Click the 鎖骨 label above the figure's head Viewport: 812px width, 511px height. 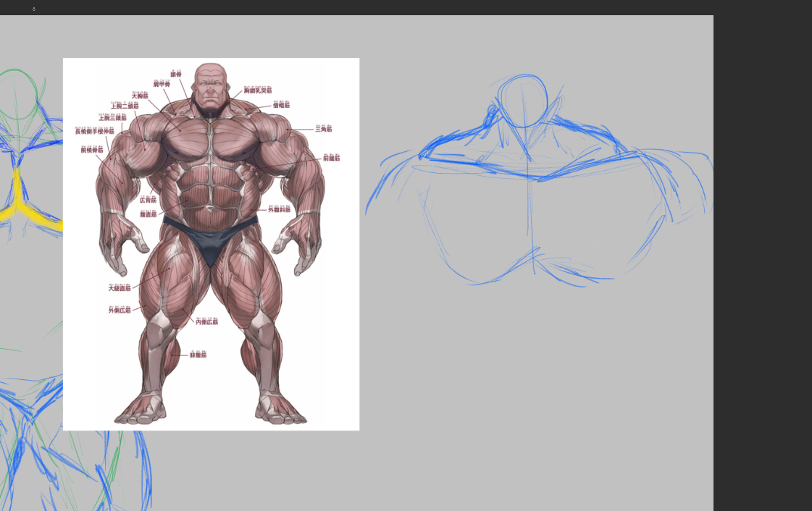[x=176, y=74]
